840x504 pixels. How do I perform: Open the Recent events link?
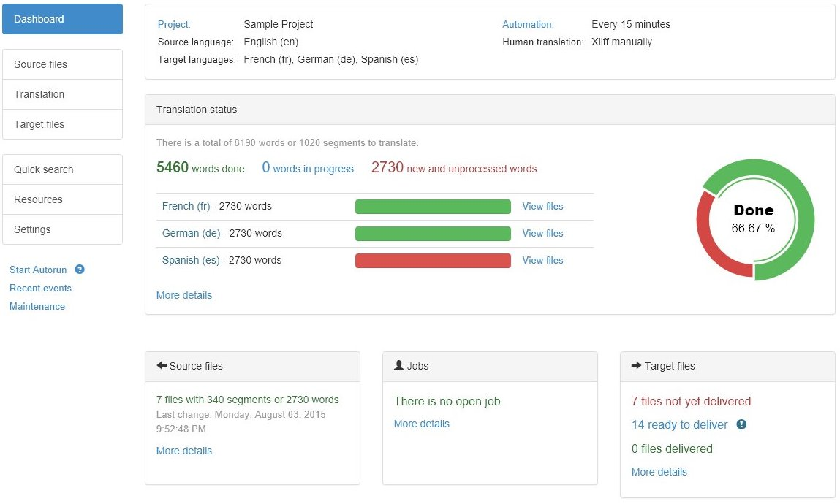tap(40, 288)
